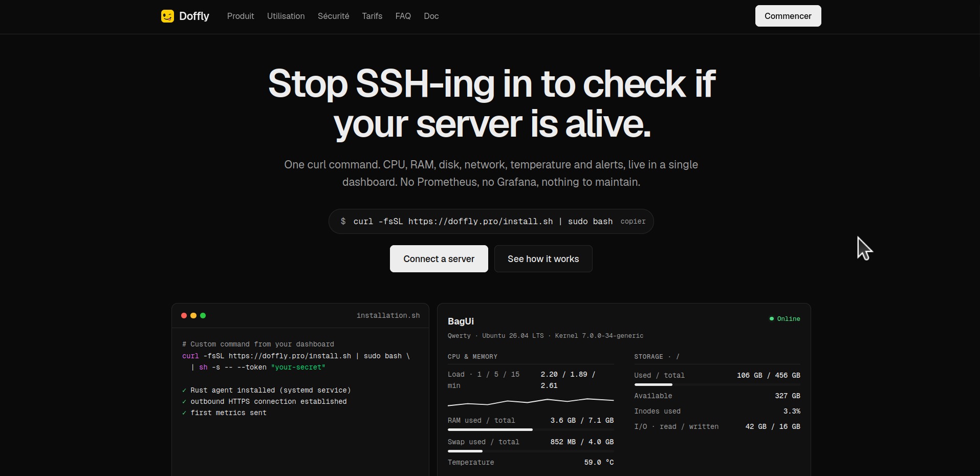Click the Doffly brand name
The width and height of the screenshot is (980, 476).
pos(194,16)
